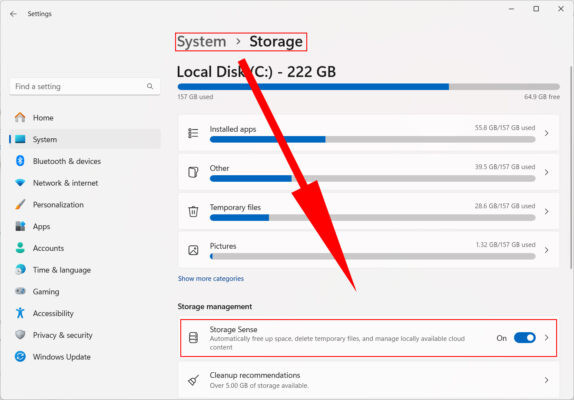The image size is (574, 400).
Task: Click the Temporary files trash icon
Action: [193, 211]
